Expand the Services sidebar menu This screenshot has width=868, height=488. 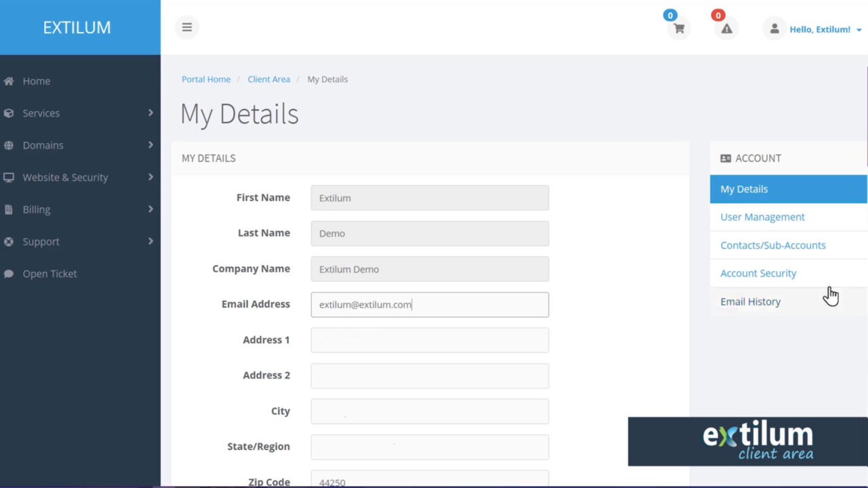pyautogui.click(x=41, y=113)
